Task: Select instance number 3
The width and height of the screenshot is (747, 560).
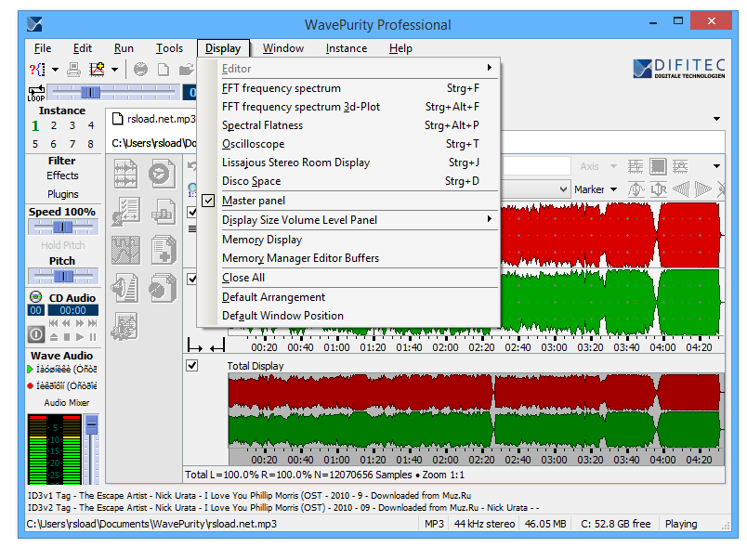Action: pos(72,125)
